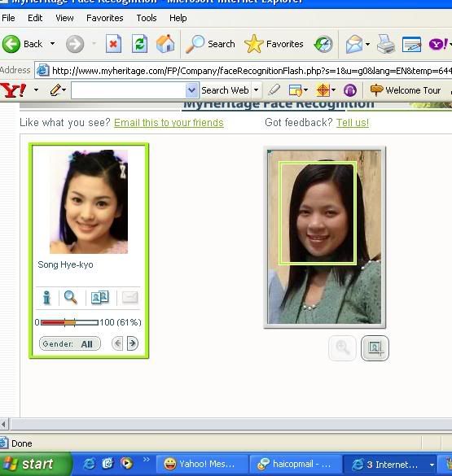This screenshot has height=476, width=452.
Task: Show the next celebrity match arrow
Action: point(133,343)
